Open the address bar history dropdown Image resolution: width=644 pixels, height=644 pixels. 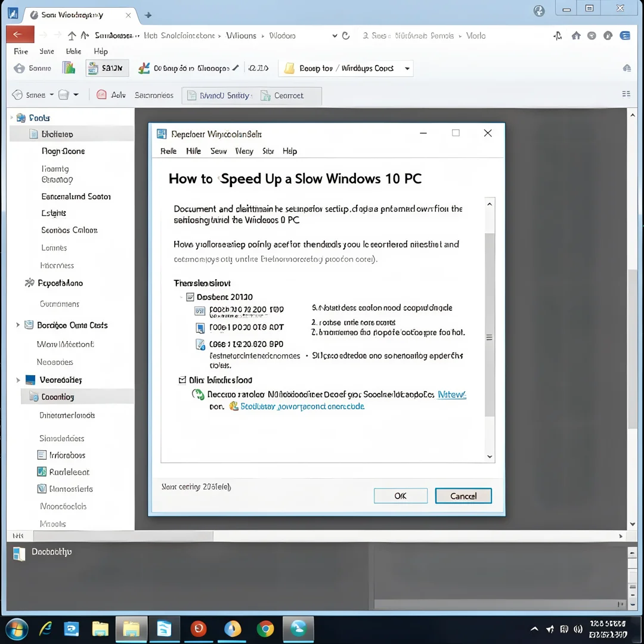click(335, 36)
